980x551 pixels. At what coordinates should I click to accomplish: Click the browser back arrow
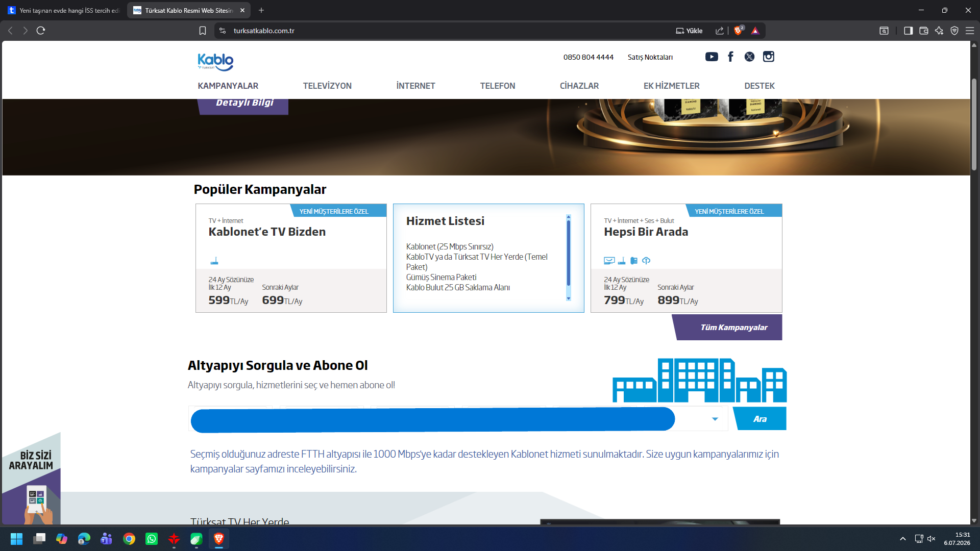pyautogui.click(x=10, y=31)
